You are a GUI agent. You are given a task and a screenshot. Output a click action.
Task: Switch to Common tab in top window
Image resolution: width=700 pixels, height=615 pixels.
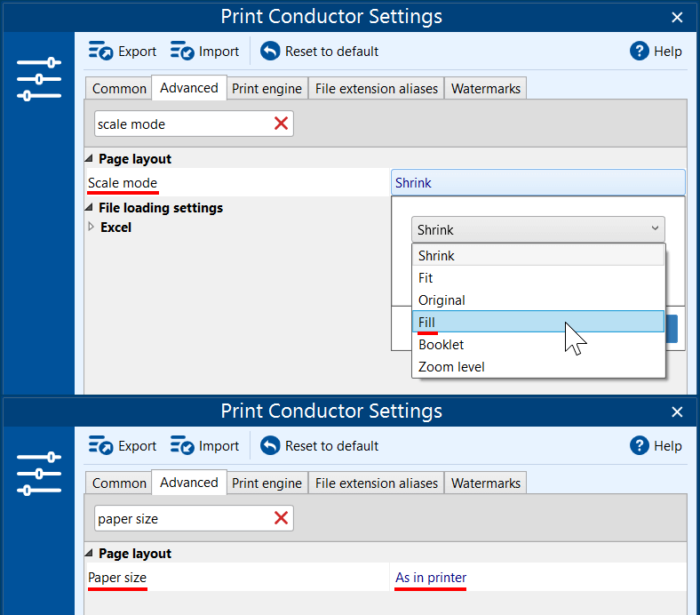[119, 89]
